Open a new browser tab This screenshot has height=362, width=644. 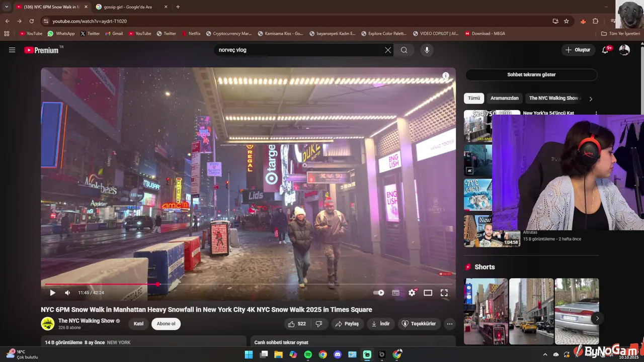pyautogui.click(x=178, y=7)
